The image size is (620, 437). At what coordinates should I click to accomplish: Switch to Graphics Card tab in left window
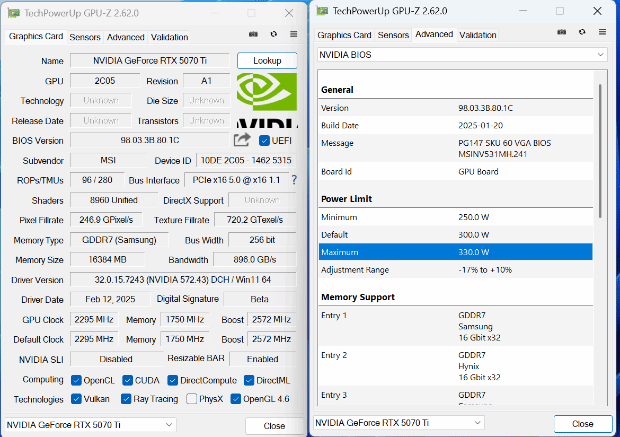[36, 36]
